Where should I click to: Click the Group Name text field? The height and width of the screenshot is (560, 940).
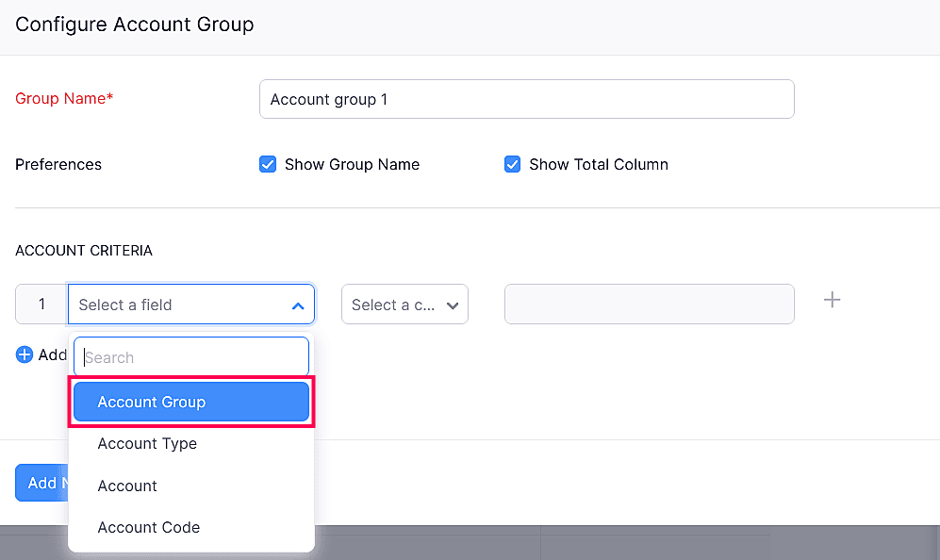point(526,99)
